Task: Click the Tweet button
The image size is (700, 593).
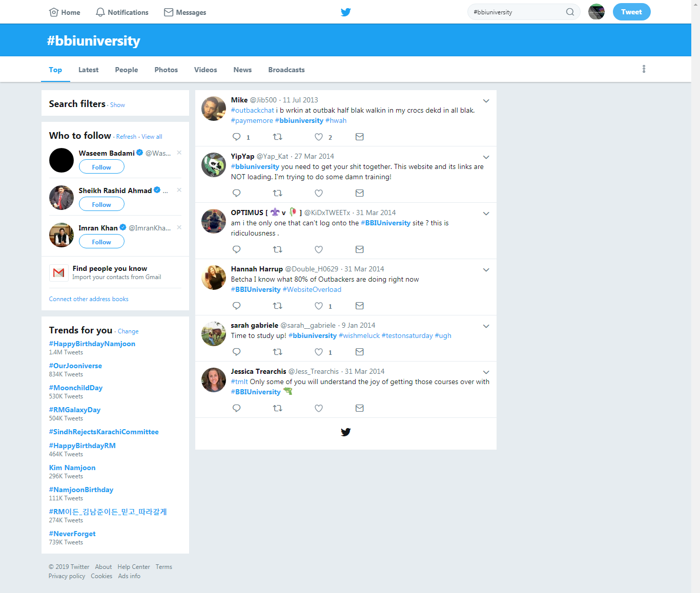Action: (x=632, y=12)
